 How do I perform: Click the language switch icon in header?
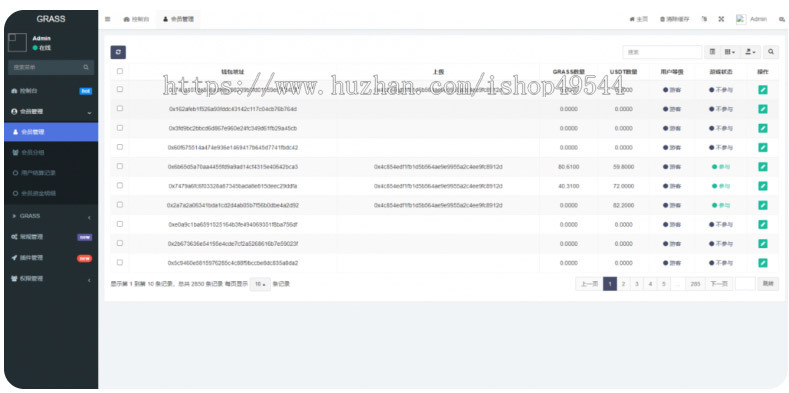[x=704, y=19]
